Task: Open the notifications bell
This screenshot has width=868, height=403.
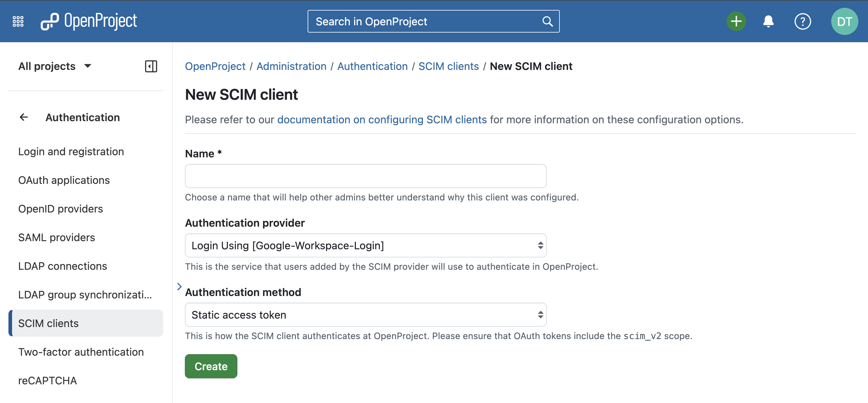Action: pos(768,21)
